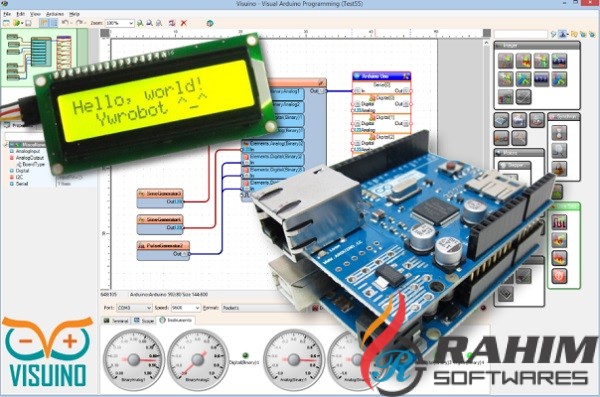Click the component search field

point(521,34)
